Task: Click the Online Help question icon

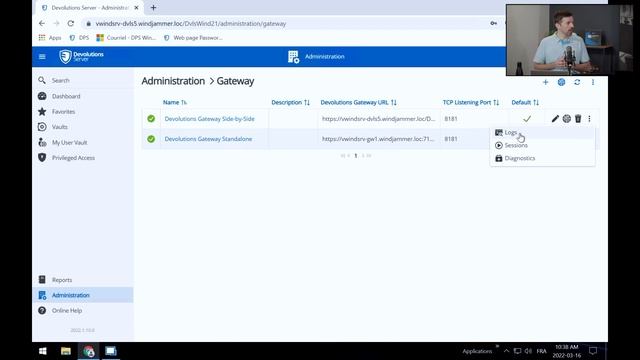Action: pyautogui.click(x=42, y=311)
